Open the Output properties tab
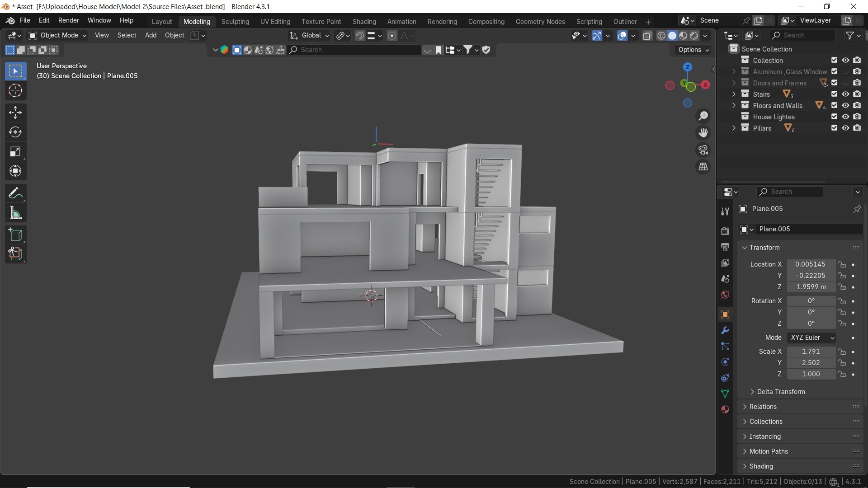 725,247
